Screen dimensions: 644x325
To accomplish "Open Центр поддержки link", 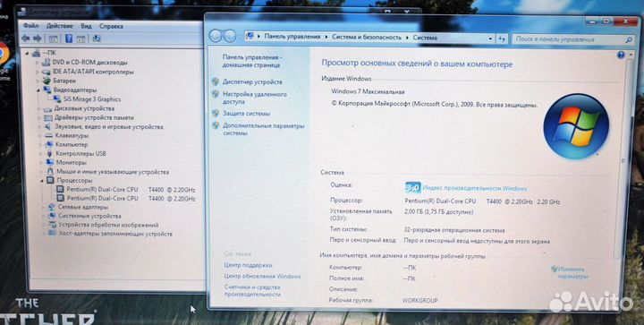I will pos(248,265).
